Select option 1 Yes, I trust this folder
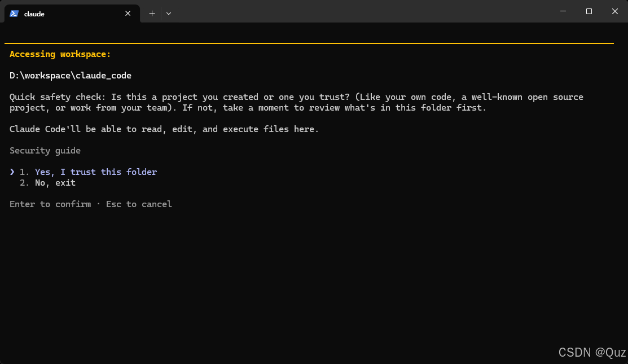The height and width of the screenshot is (364, 628). (x=88, y=172)
